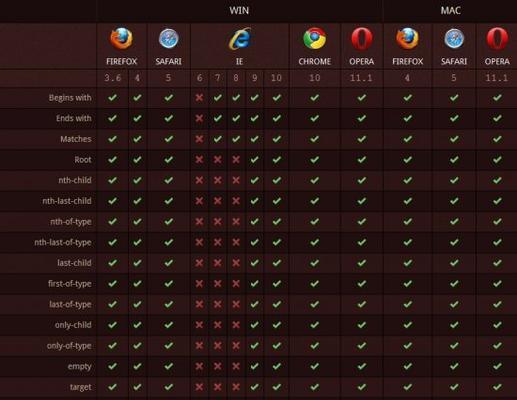Click the FIREFOX label under MAC

(x=408, y=62)
